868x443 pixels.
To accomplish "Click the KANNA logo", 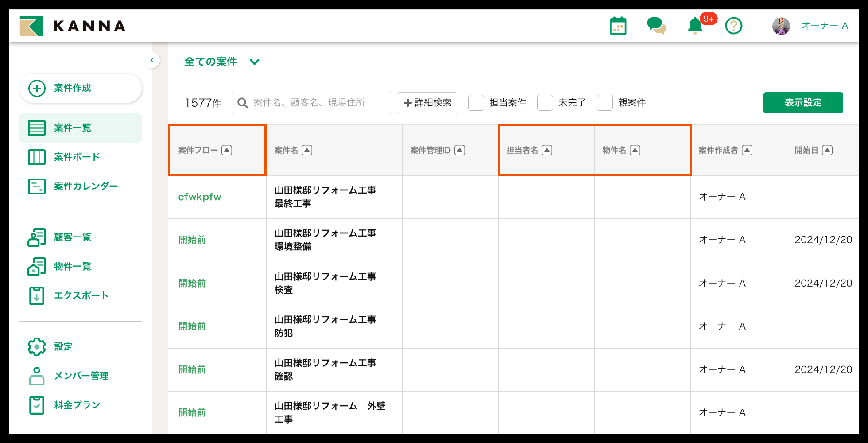I will 72,26.
